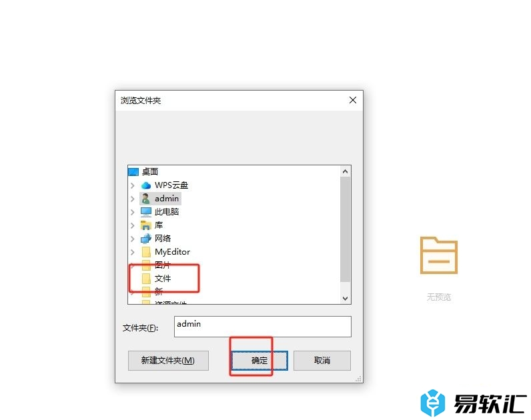Click the 库 library icon
531x420 pixels.
click(146, 225)
